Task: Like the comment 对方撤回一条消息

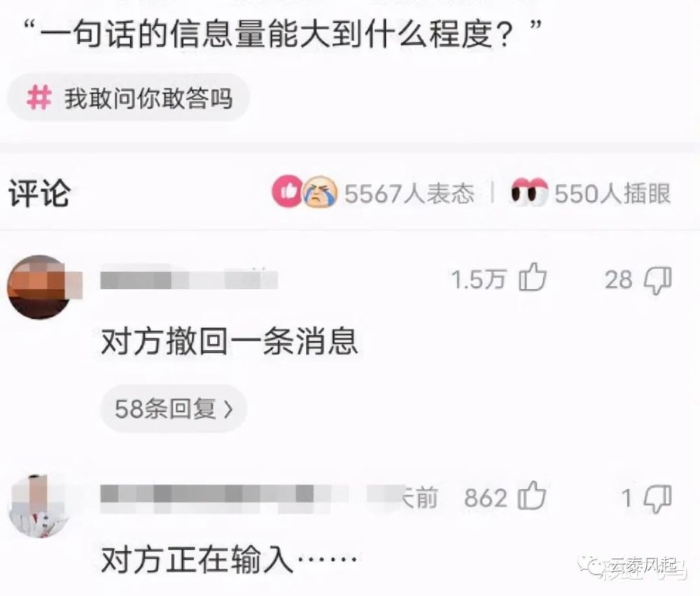Action: pyautogui.click(x=533, y=277)
